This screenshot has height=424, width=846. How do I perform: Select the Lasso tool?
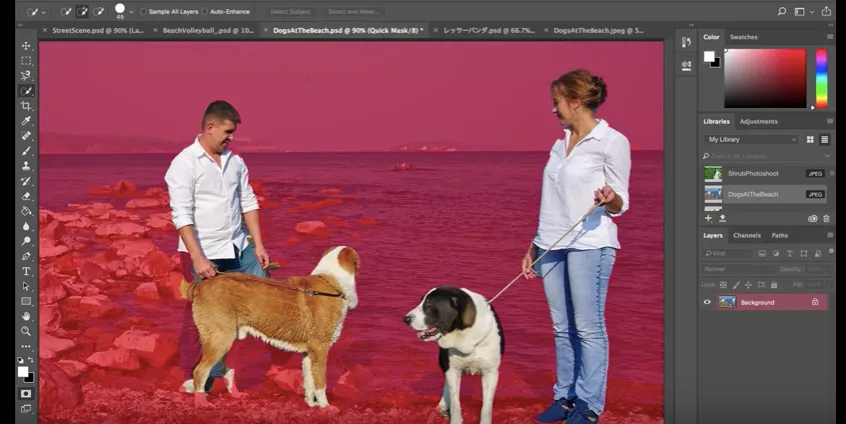[26, 76]
